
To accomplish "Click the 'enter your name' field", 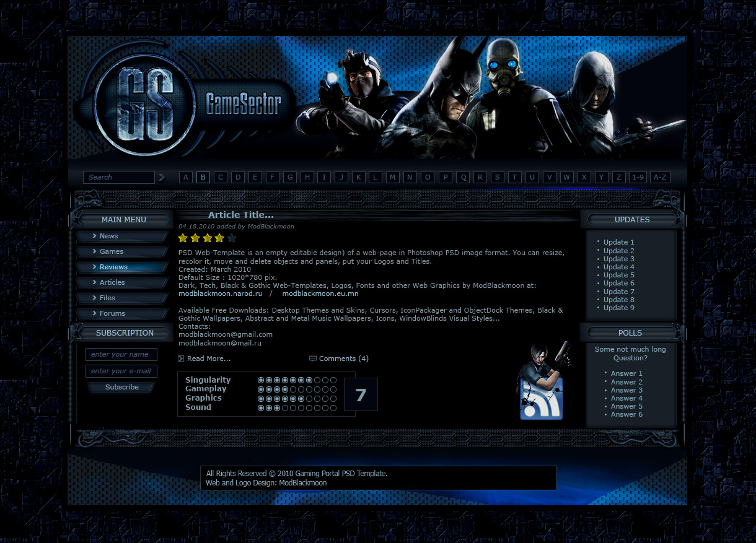I will (x=121, y=354).
